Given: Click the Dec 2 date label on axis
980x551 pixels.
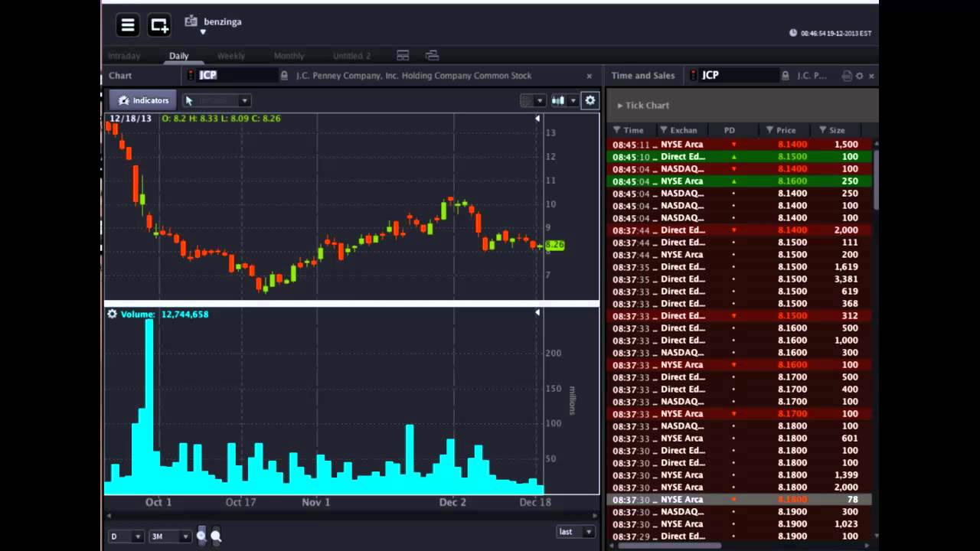Looking at the screenshot, I should (452, 502).
